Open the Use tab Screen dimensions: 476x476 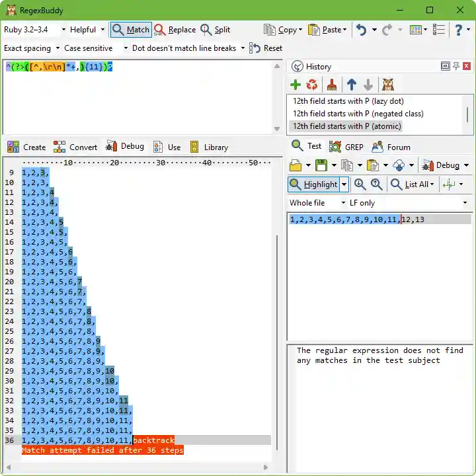pos(167,147)
